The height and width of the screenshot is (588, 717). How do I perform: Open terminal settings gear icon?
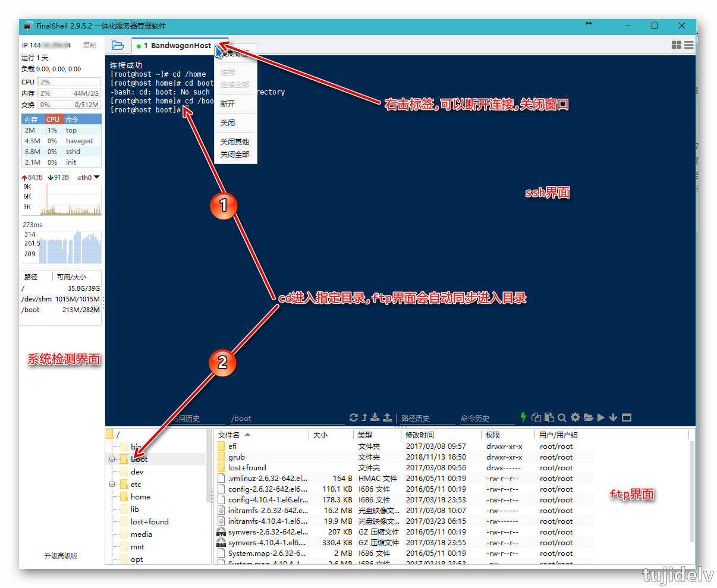(575, 417)
